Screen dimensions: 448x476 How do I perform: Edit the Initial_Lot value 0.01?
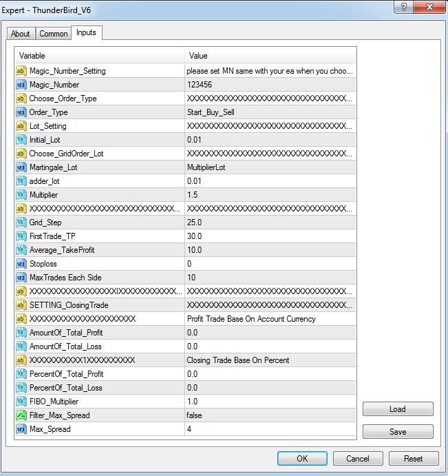[270, 140]
